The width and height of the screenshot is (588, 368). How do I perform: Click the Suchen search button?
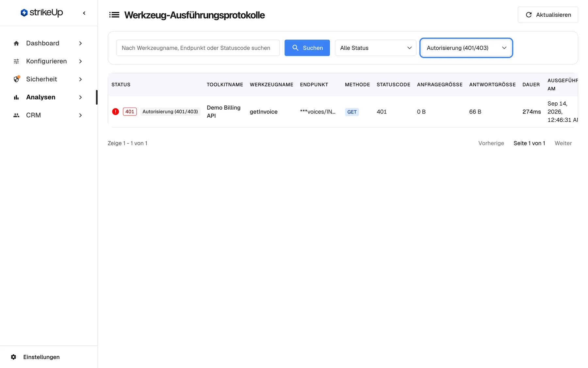pos(307,48)
